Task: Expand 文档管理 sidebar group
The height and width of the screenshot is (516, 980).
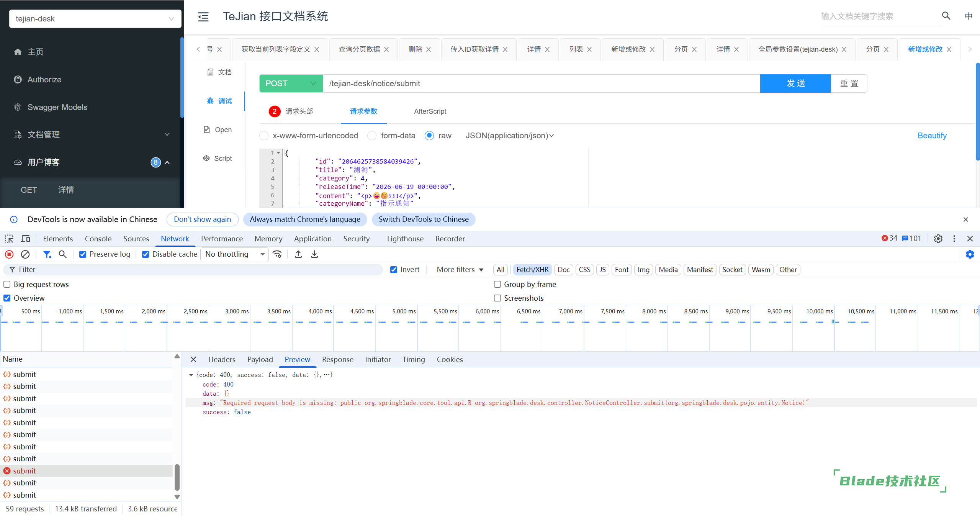Action: tap(92, 134)
